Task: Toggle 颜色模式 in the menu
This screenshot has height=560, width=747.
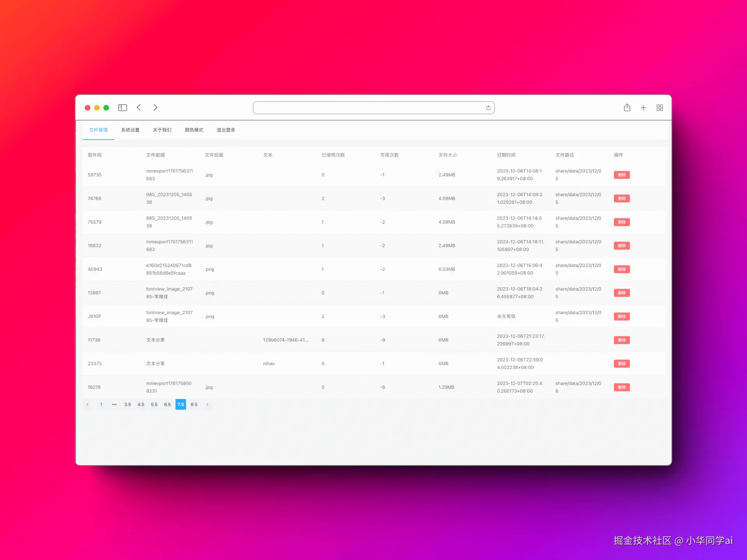Action: [194, 130]
